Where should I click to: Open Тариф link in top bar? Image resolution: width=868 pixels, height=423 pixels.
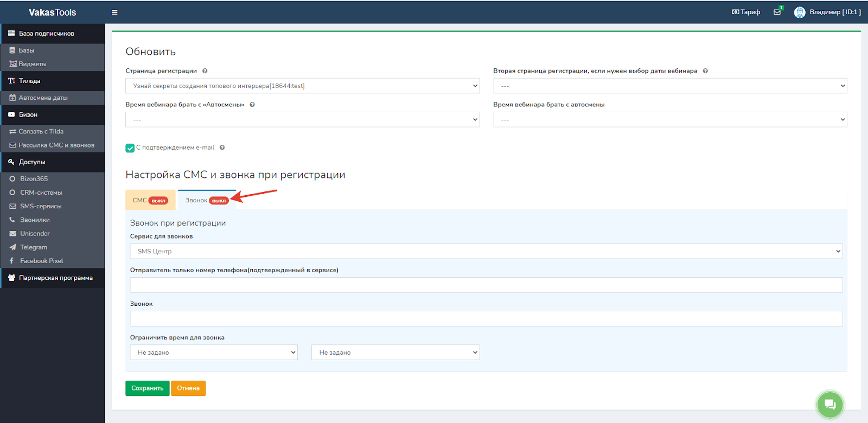746,12
